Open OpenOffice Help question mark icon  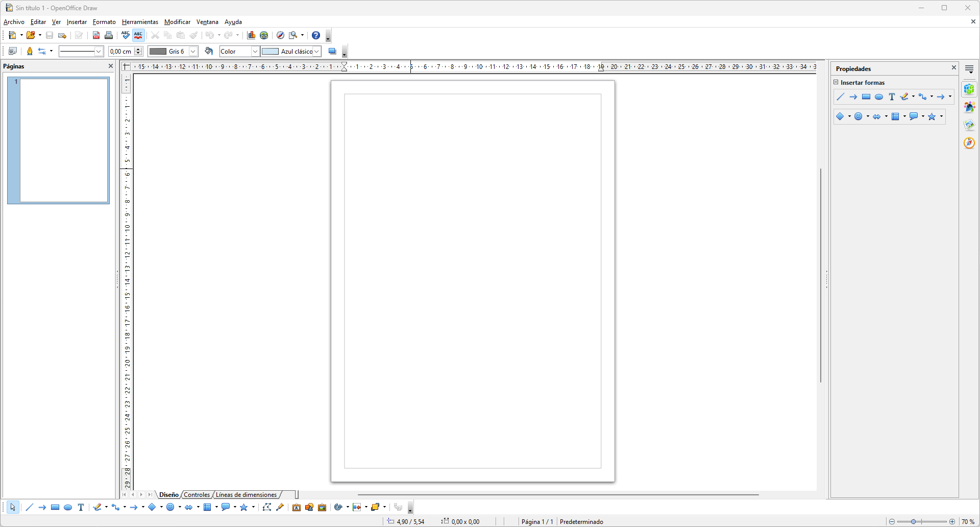coord(316,35)
